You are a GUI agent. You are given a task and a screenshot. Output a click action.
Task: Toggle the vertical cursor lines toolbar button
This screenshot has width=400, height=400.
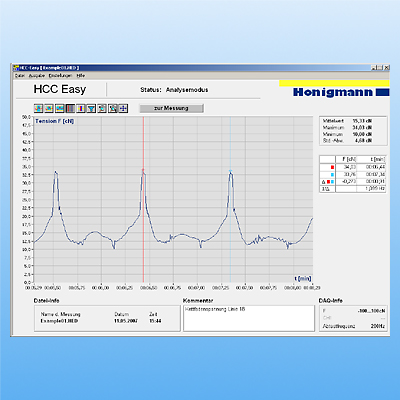coord(70,108)
